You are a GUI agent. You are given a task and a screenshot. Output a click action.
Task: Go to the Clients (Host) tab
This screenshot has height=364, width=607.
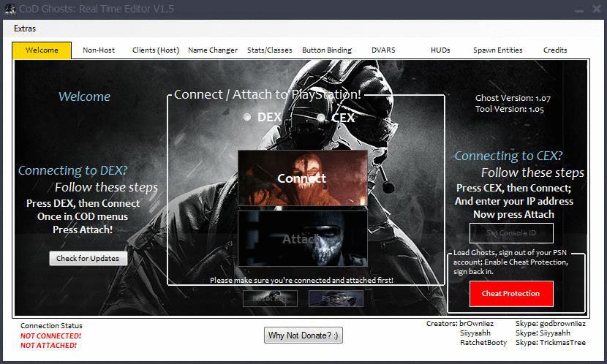click(156, 50)
